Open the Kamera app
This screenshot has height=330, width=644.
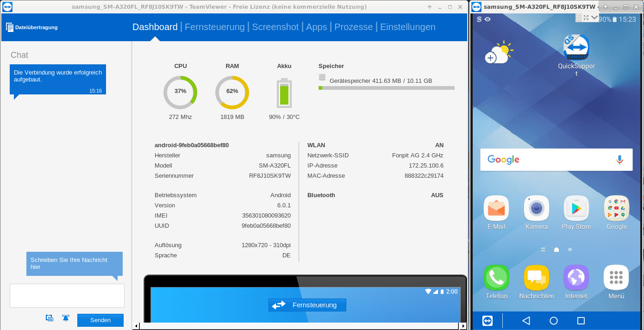coord(536,209)
